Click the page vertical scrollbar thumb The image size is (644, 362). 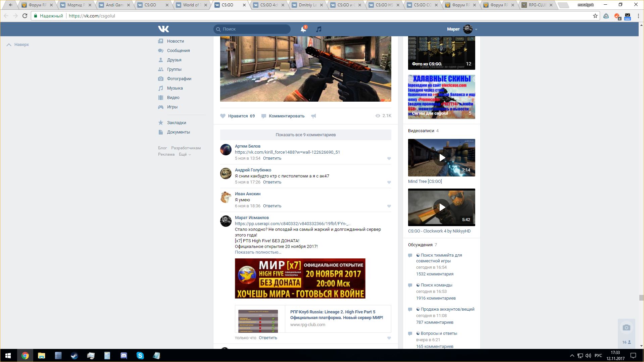coord(641,298)
